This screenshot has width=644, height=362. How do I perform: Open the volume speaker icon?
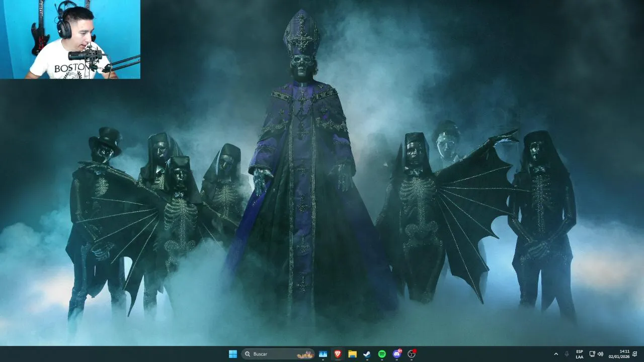pos(600,354)
